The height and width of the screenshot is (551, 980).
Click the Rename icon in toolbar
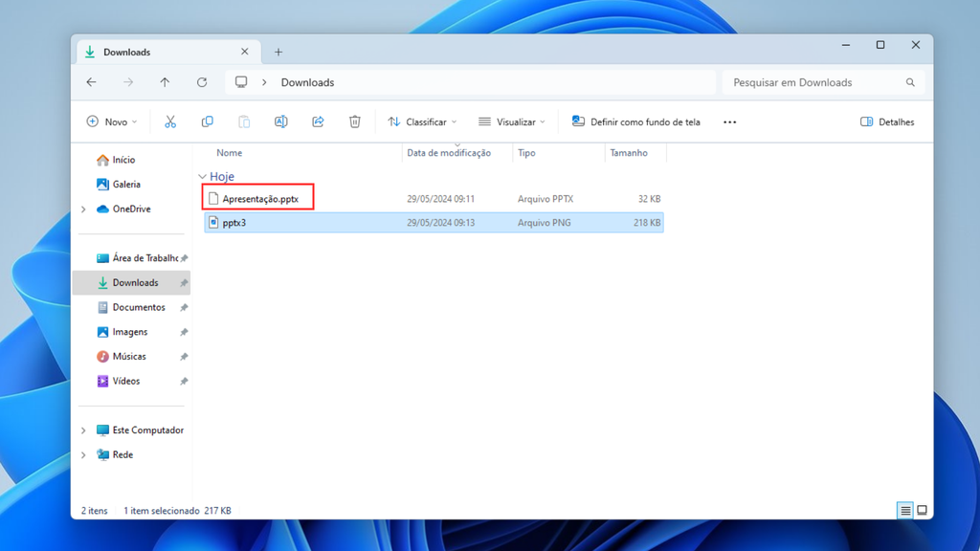280,121
